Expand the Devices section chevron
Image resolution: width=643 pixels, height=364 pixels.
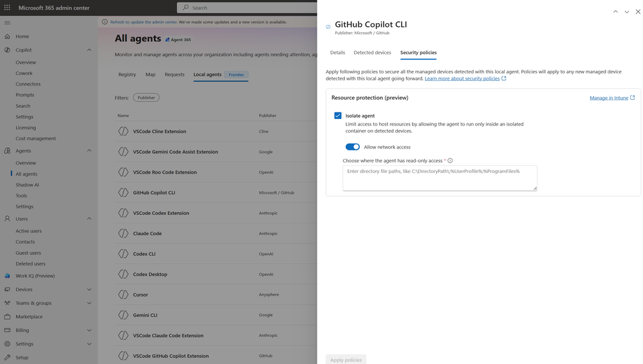[x=89, y=289]
